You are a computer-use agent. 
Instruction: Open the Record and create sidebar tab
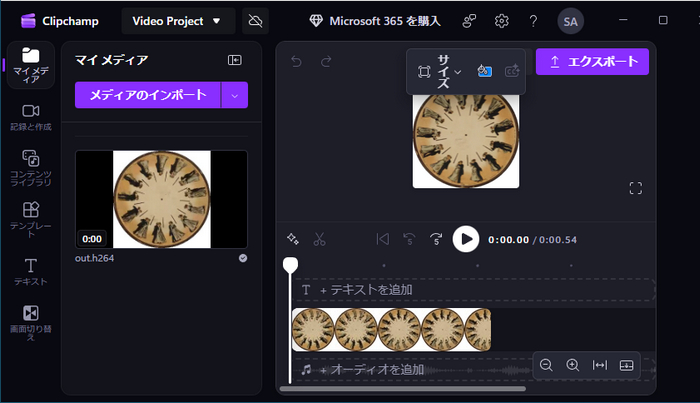click(x=31, y=117)
